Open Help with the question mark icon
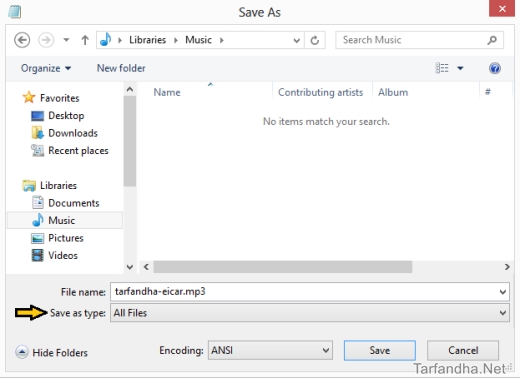Image resolution: width=520 pixels, height=378 pixels. coord(495,68)
